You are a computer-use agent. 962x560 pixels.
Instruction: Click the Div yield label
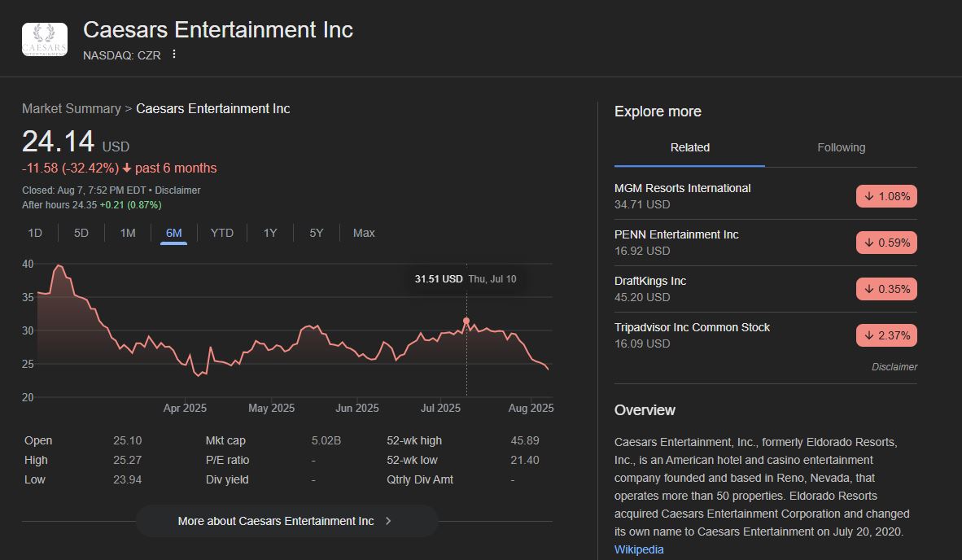[x=227, y=479]
